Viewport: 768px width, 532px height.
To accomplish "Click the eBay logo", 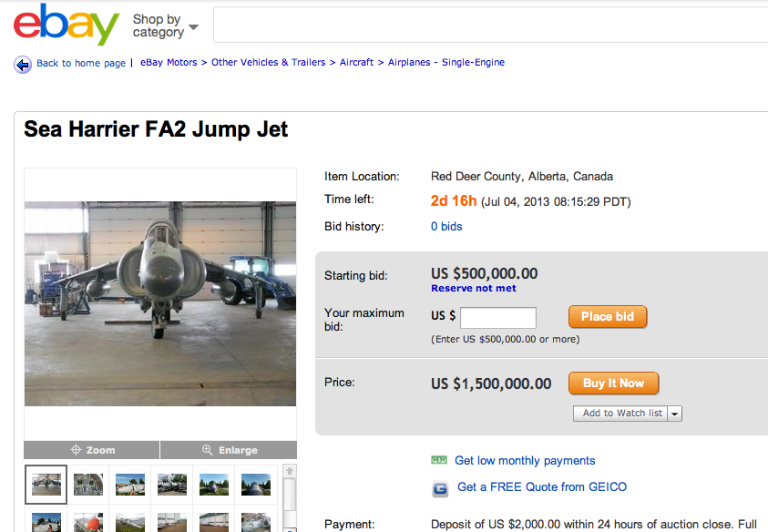I will click(x=67, y=25).
